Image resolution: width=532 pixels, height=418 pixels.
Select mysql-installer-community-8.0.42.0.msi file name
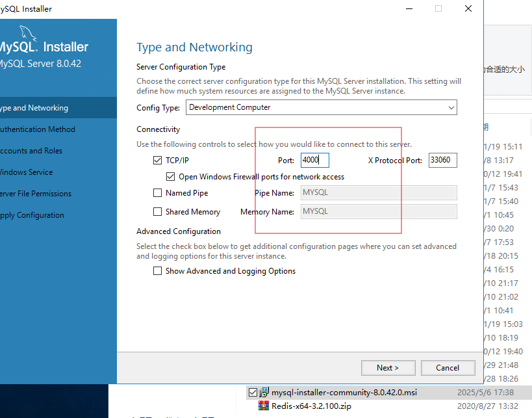344,393
